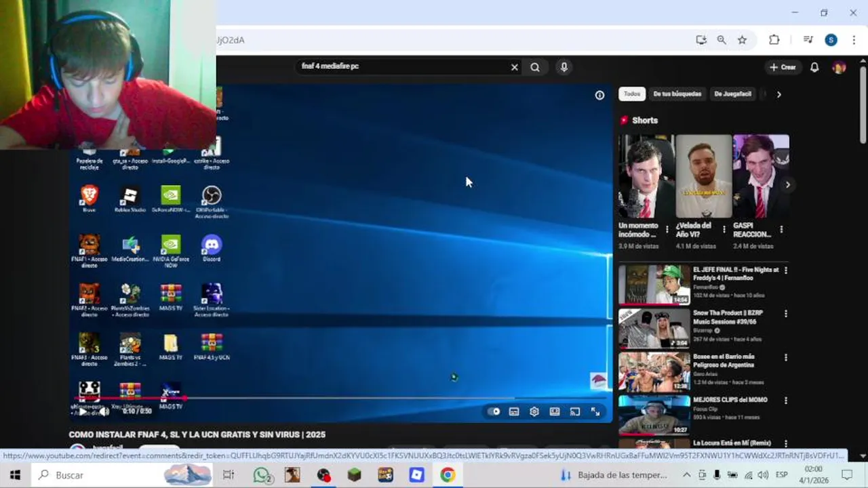Open Chrome three-dot menu
Screen dimensions: 868x488
854,40
